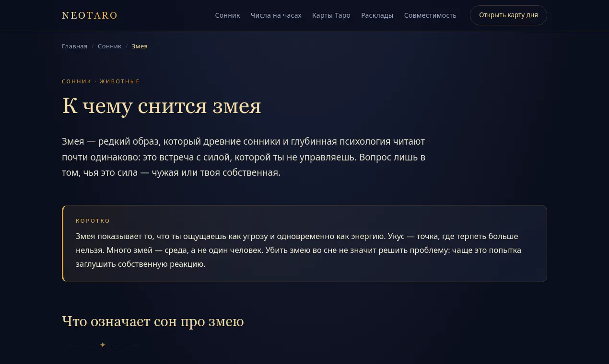609x364 pixels.
Task: Click the Змея breadcrumb item
Action: [140, 46]
